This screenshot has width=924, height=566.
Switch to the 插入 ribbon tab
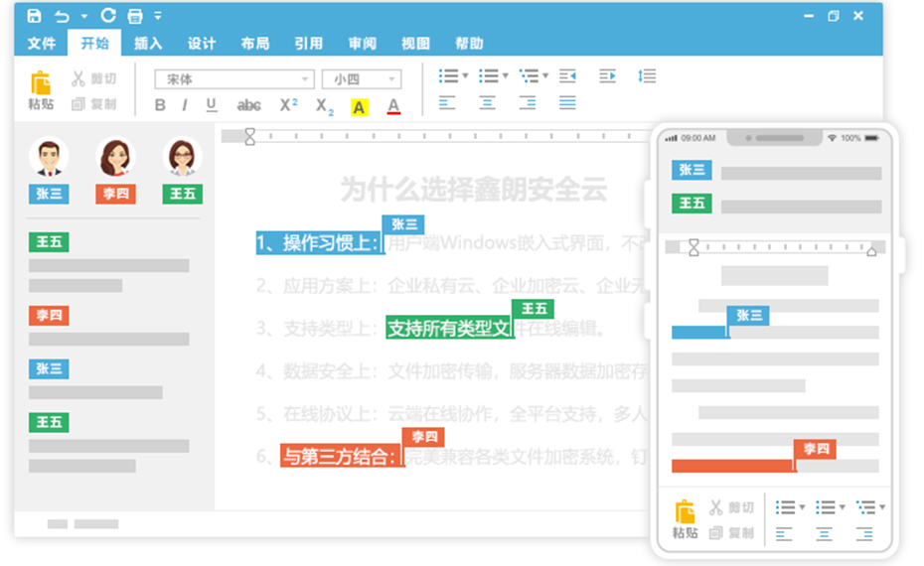(x=148, y=44)
